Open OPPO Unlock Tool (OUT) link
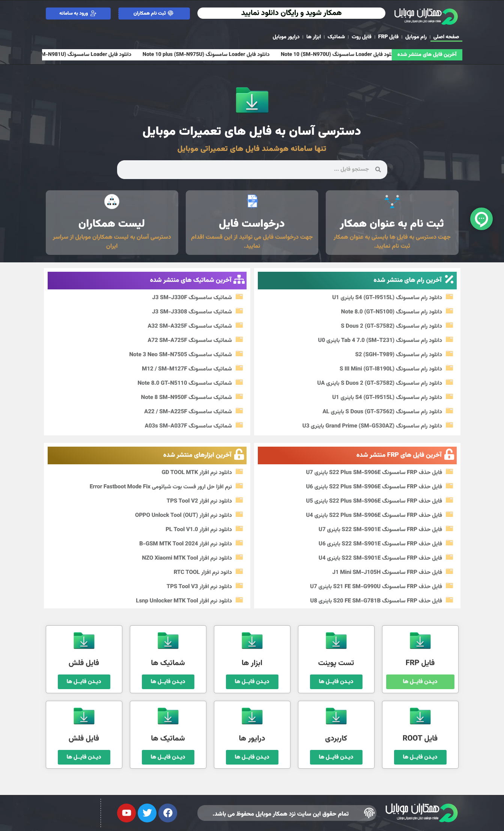Screen dimensions: 504x831 pyautogui.click(x=184, y=515)
